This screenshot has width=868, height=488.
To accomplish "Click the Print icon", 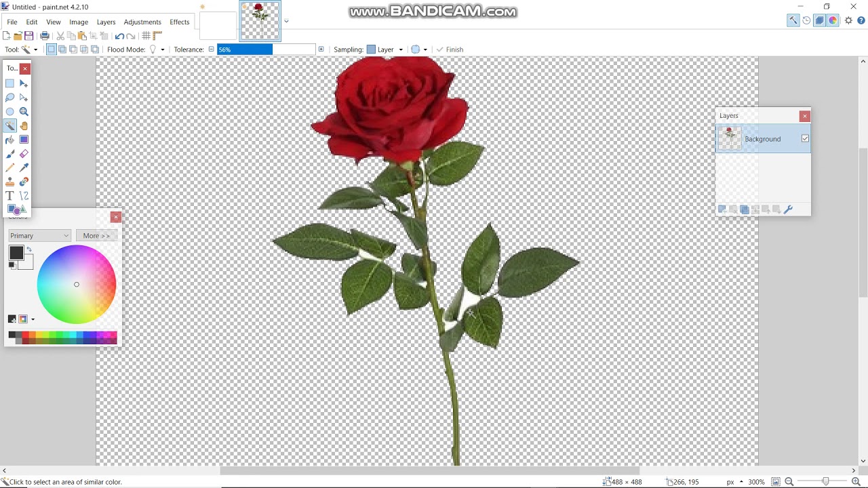I will click(45, 36).
